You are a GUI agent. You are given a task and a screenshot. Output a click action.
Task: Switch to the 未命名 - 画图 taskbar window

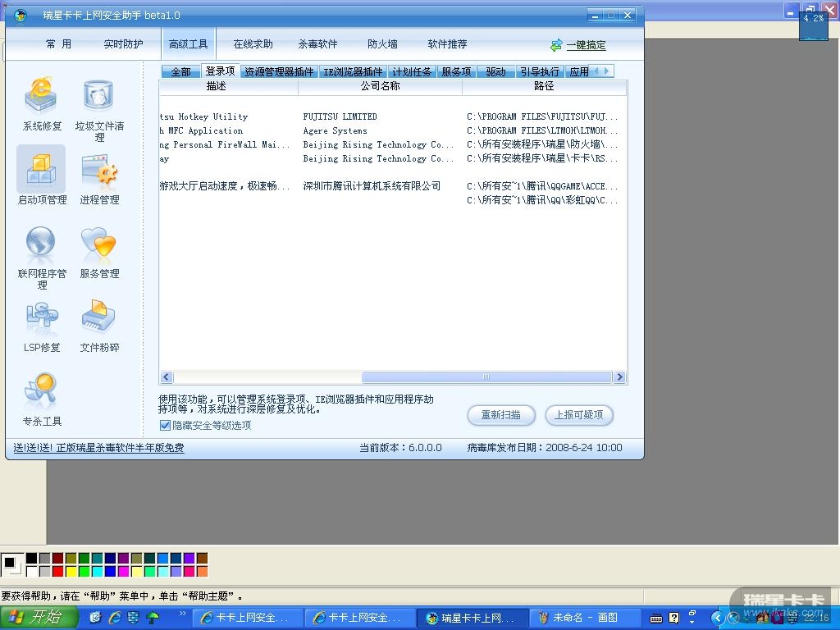click(585, 618)
